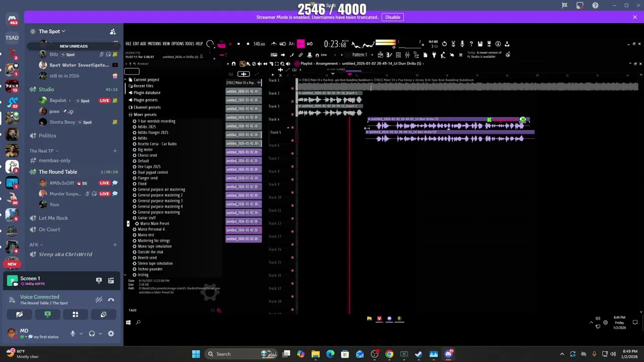Click Disable in the Streamer Mode banner
This screenshot has height=362, width=644.
[392, 17]
